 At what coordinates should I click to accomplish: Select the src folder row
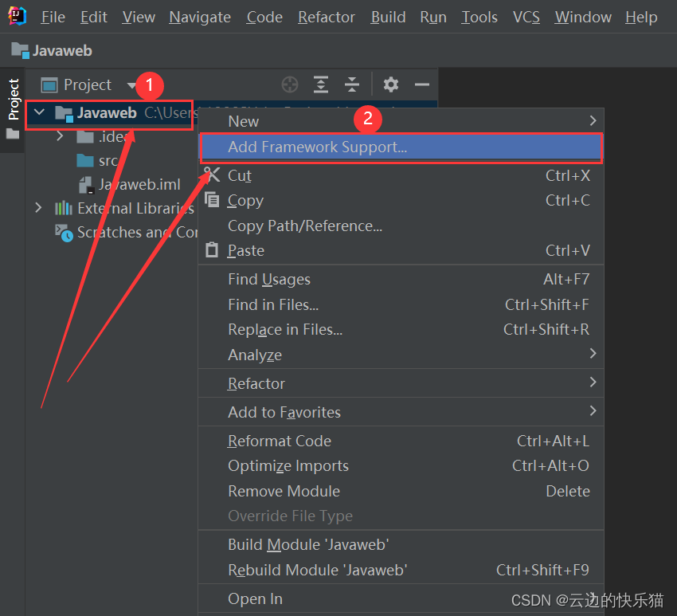[x=112, y=161]
